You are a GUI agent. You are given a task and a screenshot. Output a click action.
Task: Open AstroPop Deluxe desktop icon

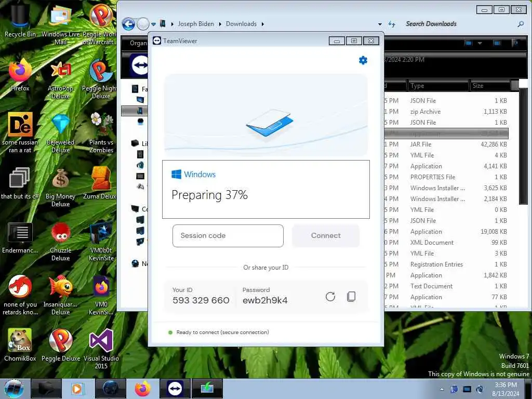point(60,79)
